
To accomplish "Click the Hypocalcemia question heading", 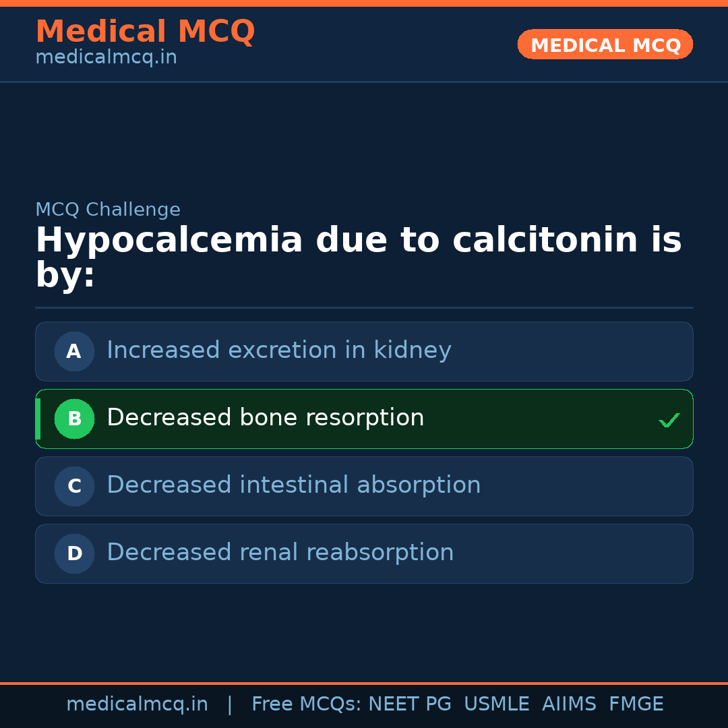I will coord(358,257).
